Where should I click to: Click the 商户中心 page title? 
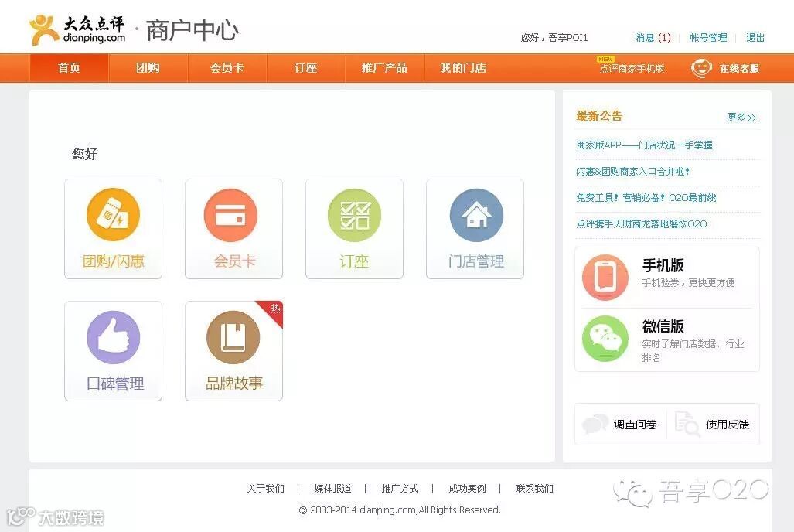(x=192, y=30)
